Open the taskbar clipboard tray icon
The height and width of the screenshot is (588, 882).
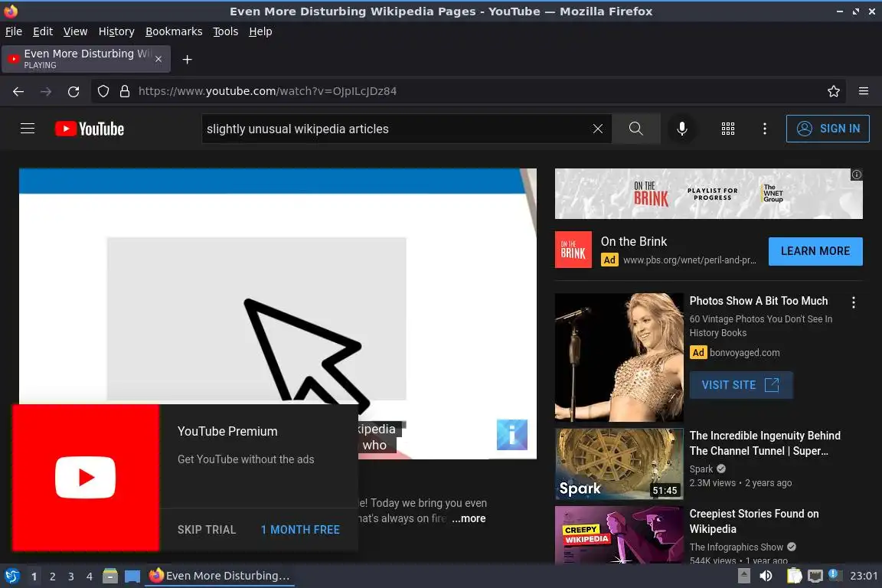(x=794, y=576)
